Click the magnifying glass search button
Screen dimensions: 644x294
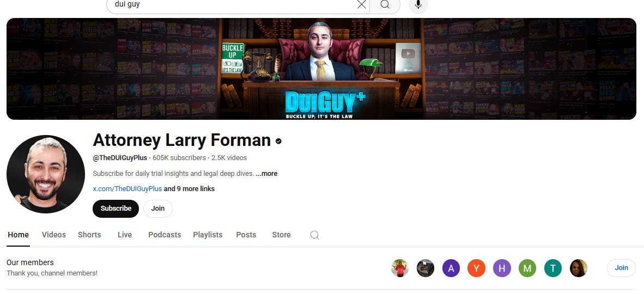pyautogui.click(x=385, y=4)
